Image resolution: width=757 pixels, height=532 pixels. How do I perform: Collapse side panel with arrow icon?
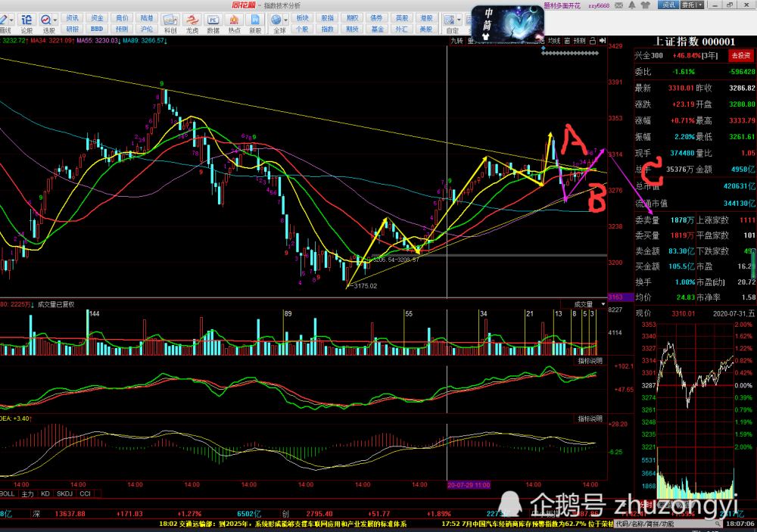(x=602, y=41)
